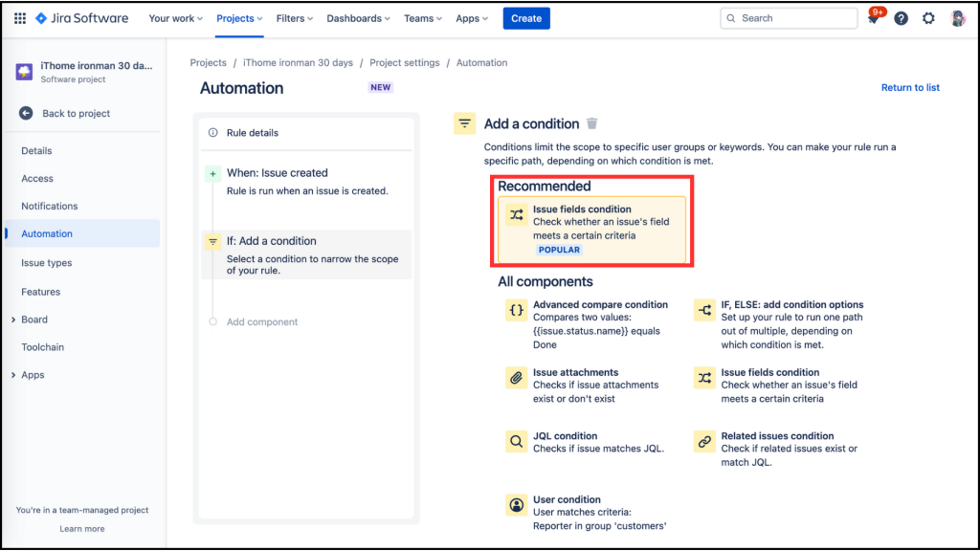Choose User condition title
Viewport: 980px width, 551px height.
pyautogui.click(x=567, y=499)
